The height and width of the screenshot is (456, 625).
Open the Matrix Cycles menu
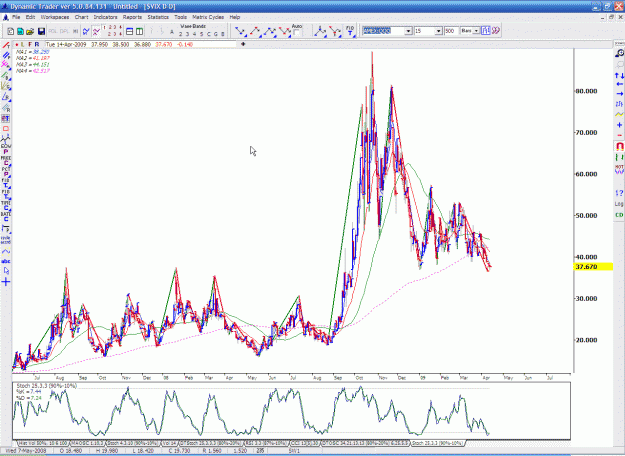pos(208,17)
